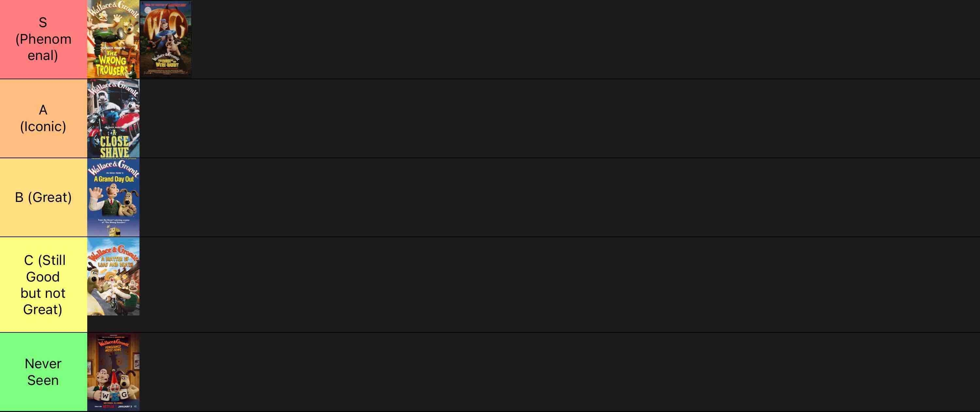The image size is (980, 412).
Task: Select the B (Great) tier label
Action: point(43,197)
